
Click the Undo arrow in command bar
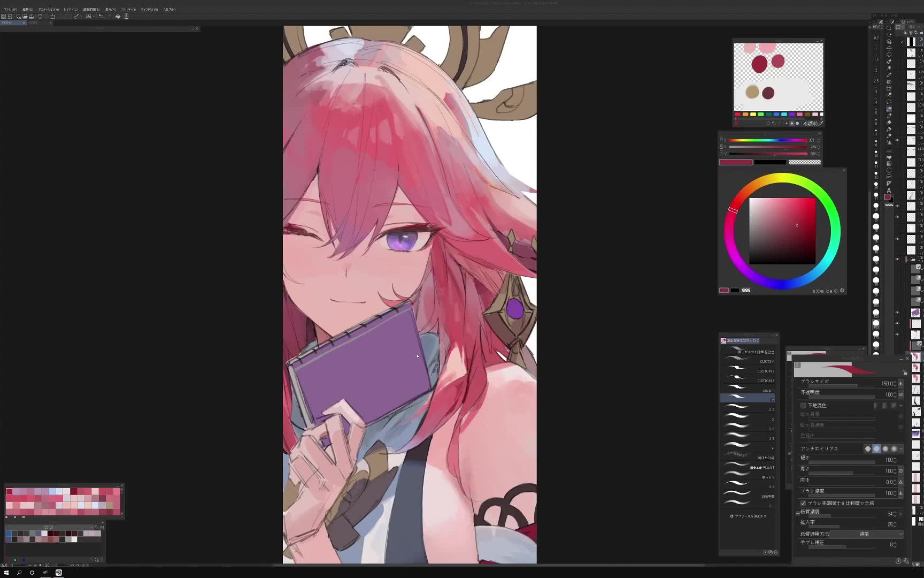101,17
